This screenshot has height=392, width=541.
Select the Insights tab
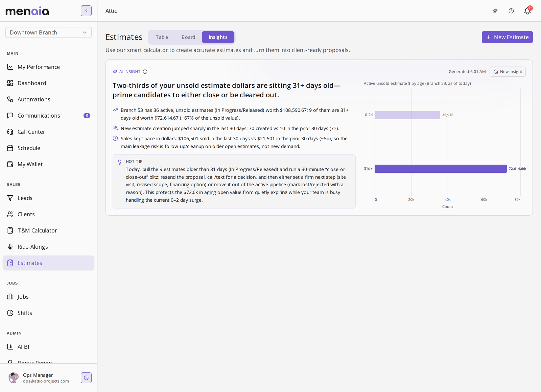(x=218, y=37)
